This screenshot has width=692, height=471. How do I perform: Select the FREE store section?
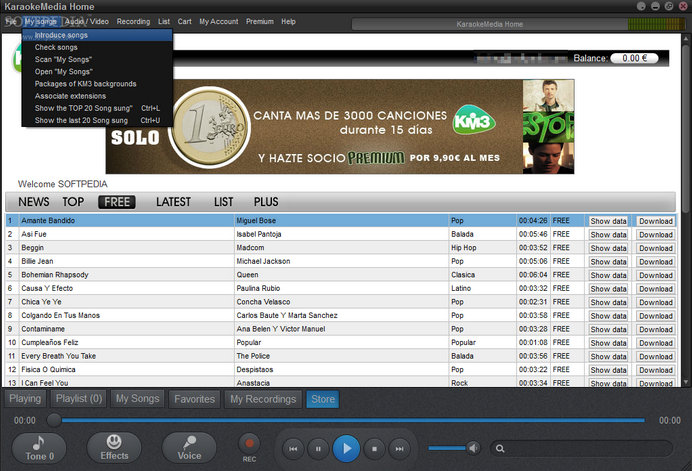tap(117, 202)
